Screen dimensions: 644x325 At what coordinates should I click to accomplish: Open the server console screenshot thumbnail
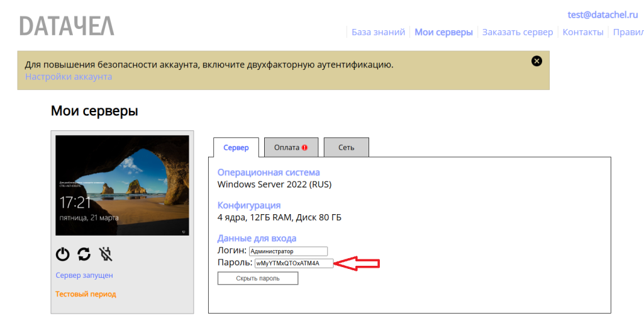[x=122, y=185]
